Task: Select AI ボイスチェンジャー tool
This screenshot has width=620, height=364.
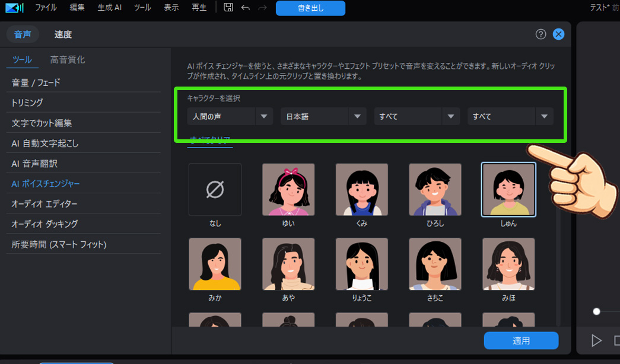Action: (84, 184)
